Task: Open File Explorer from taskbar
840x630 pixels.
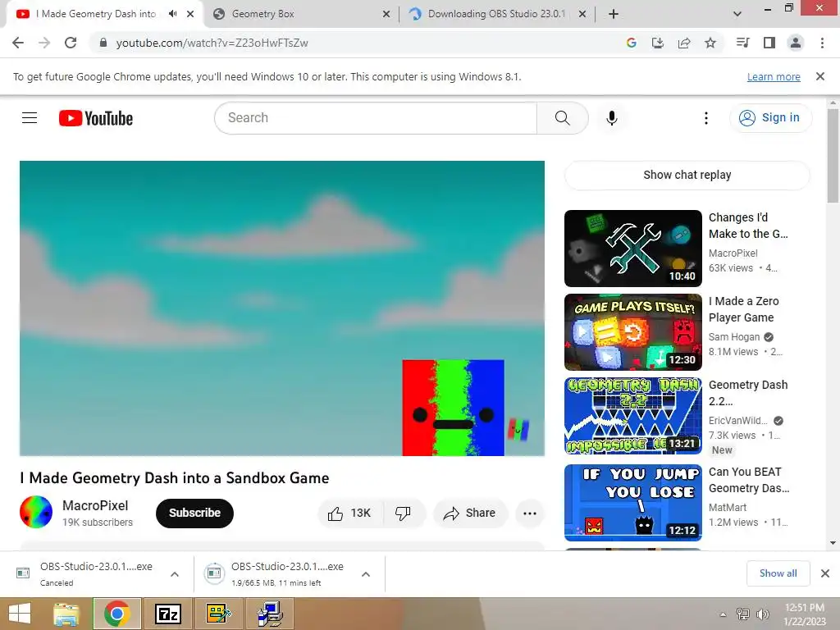Action: tap(66, 614)
